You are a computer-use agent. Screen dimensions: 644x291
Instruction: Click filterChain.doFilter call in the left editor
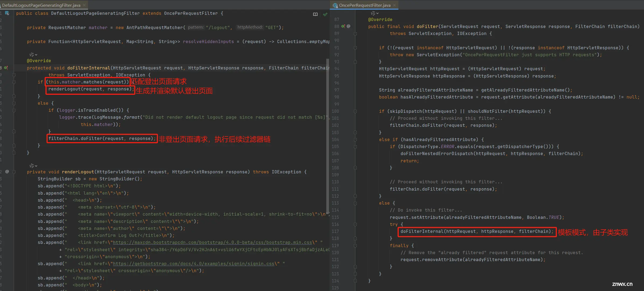[x=102, y=139]
